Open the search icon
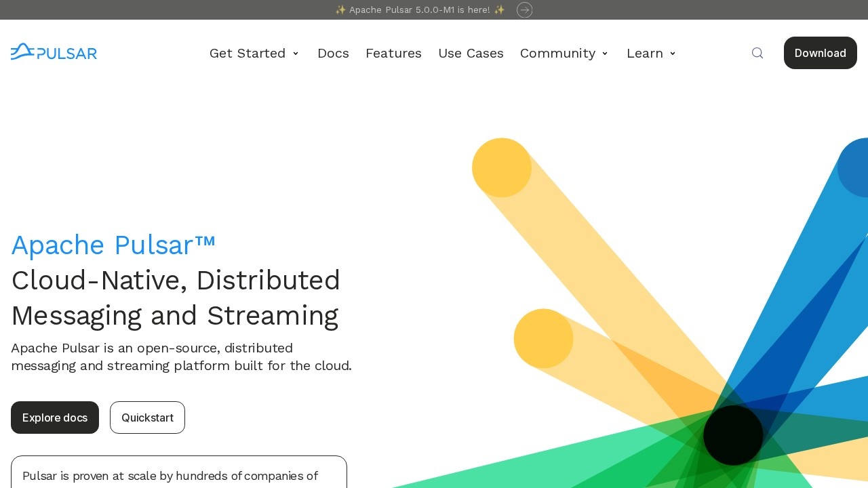The height and width of the screenshot is (488, 868). click(x=757, y=53)
